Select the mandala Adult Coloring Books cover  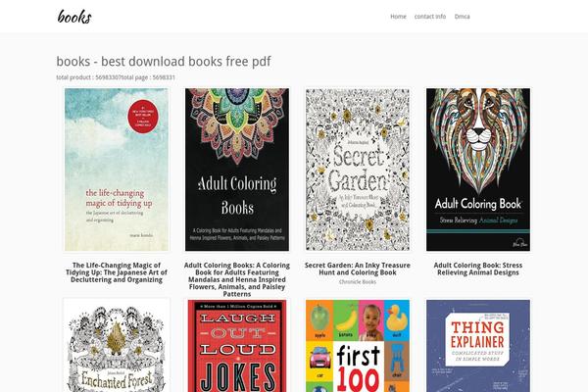click(x=237, y=170)
